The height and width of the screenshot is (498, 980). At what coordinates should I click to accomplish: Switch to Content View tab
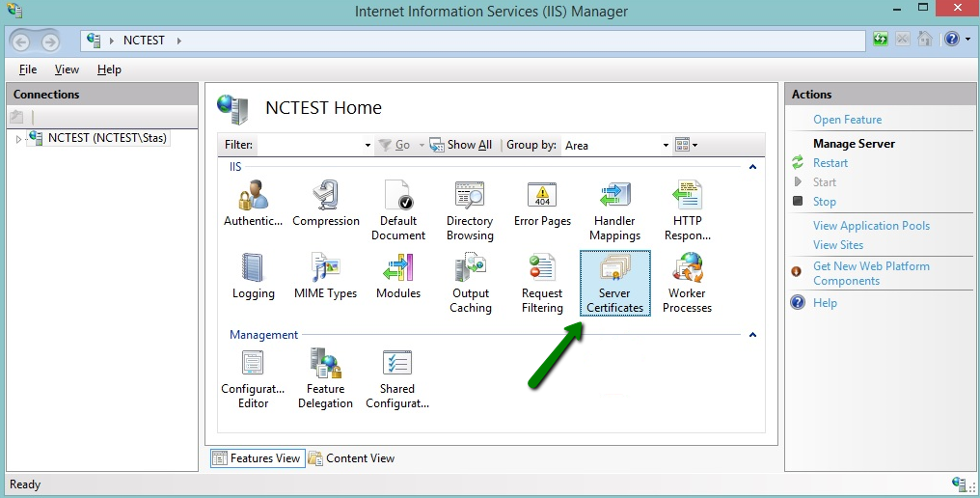(352, 458)
